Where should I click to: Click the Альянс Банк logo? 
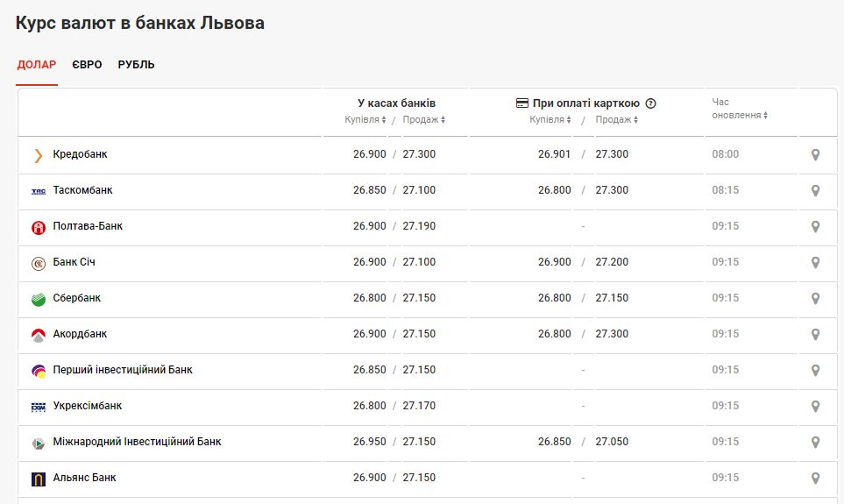tap(39, 479)
